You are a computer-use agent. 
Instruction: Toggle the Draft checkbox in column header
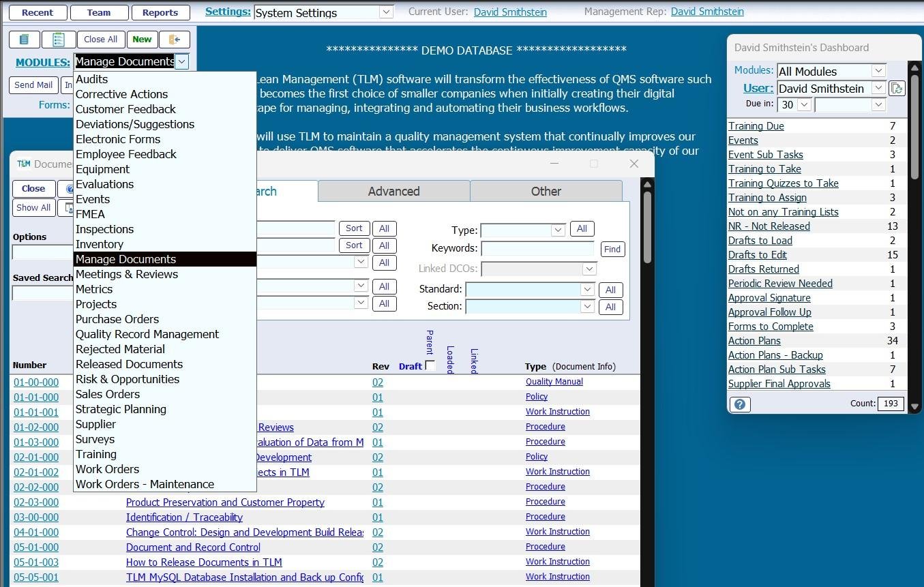click(430, 366)
